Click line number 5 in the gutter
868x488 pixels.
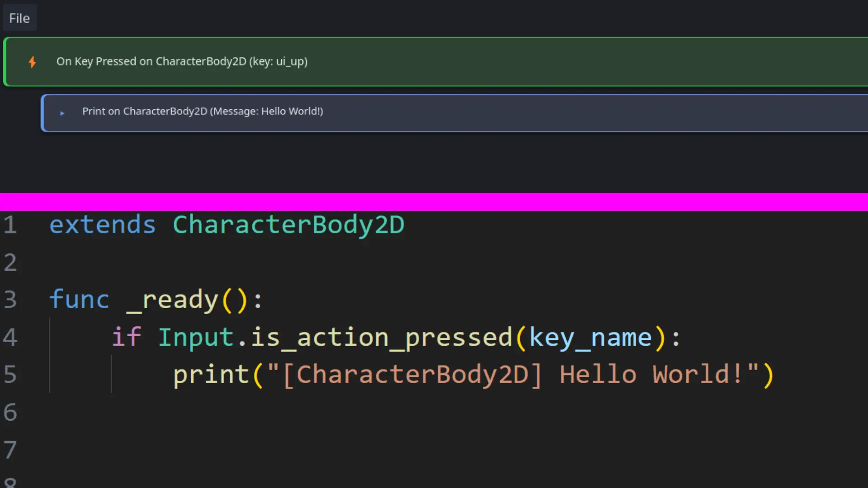10,374
